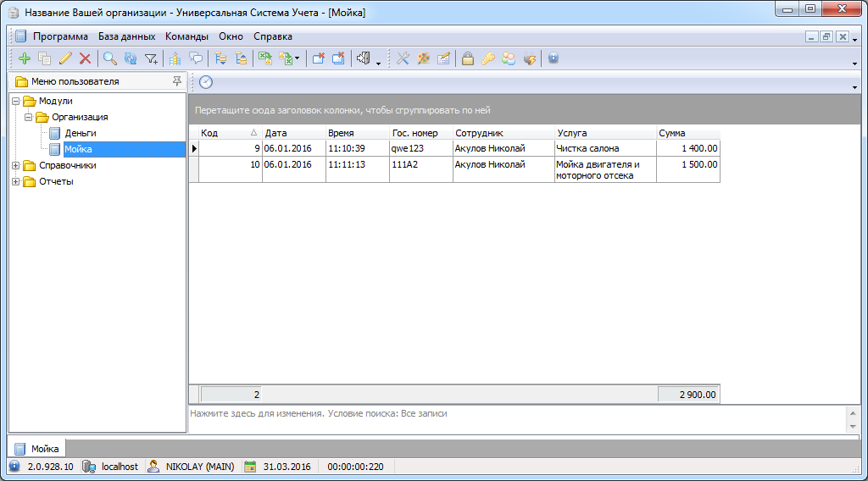Click the search condition text to change it

tap(319, 413)
